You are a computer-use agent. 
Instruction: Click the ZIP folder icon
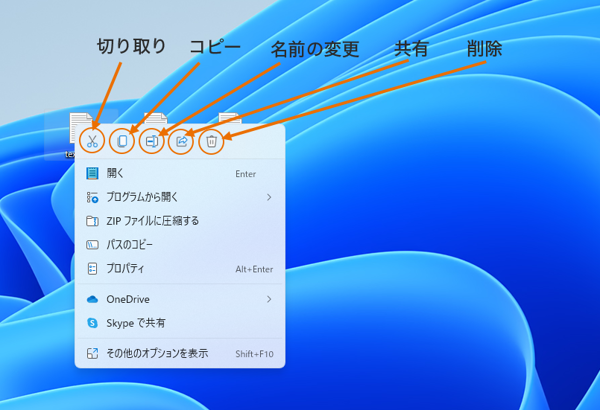(92, 221)
